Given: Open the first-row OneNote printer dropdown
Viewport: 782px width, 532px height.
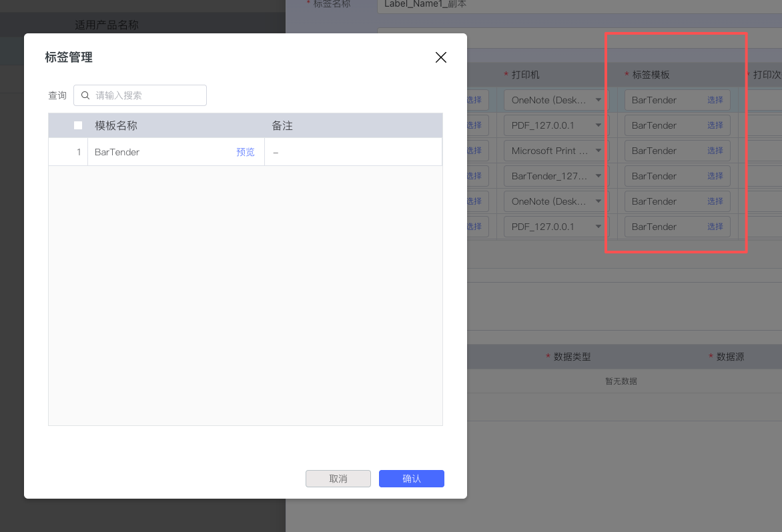Looking at the screenshot, I should (599, 100).
